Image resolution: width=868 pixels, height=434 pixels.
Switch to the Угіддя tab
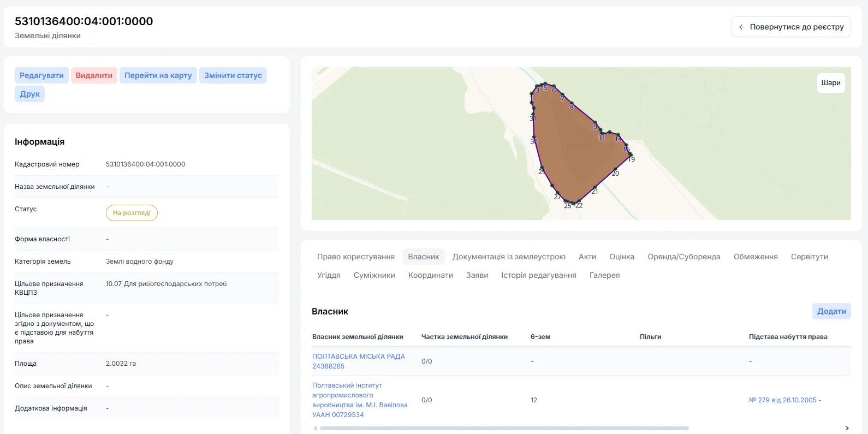329,275
